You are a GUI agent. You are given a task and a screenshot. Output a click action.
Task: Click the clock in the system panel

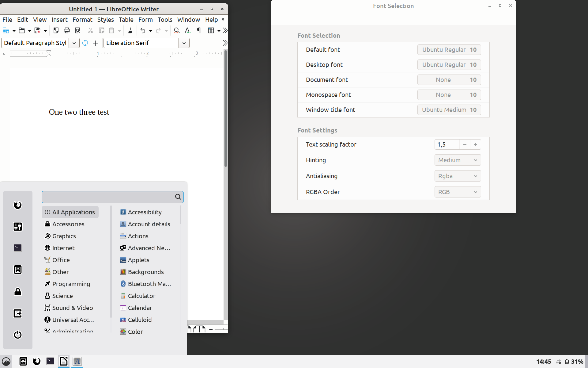tap(544, 362)
